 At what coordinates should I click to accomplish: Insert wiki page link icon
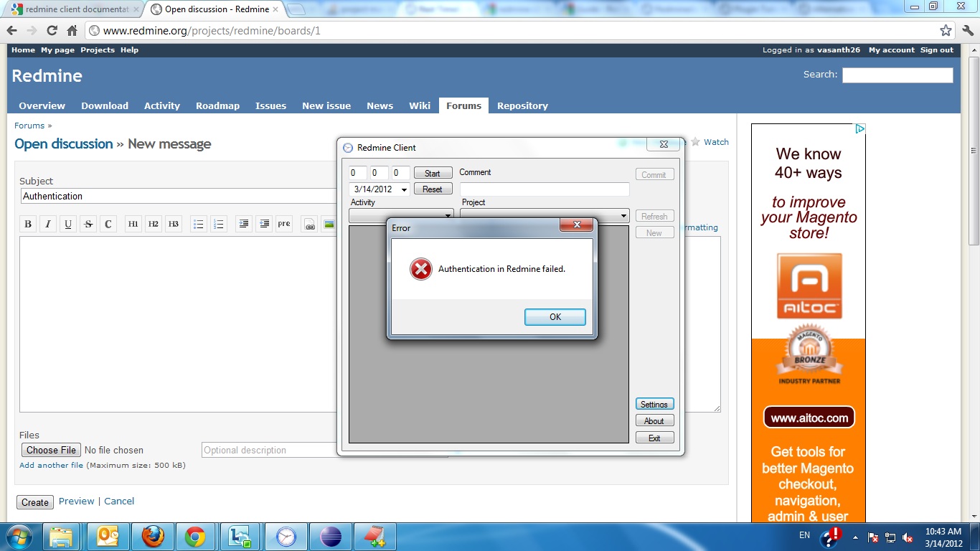[x=309, y=224]
